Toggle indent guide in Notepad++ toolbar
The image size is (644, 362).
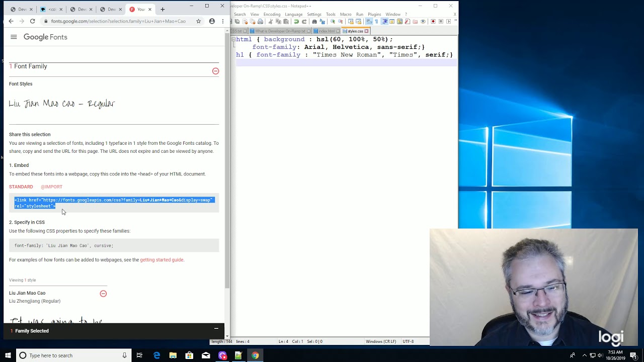tap(385, 22)
